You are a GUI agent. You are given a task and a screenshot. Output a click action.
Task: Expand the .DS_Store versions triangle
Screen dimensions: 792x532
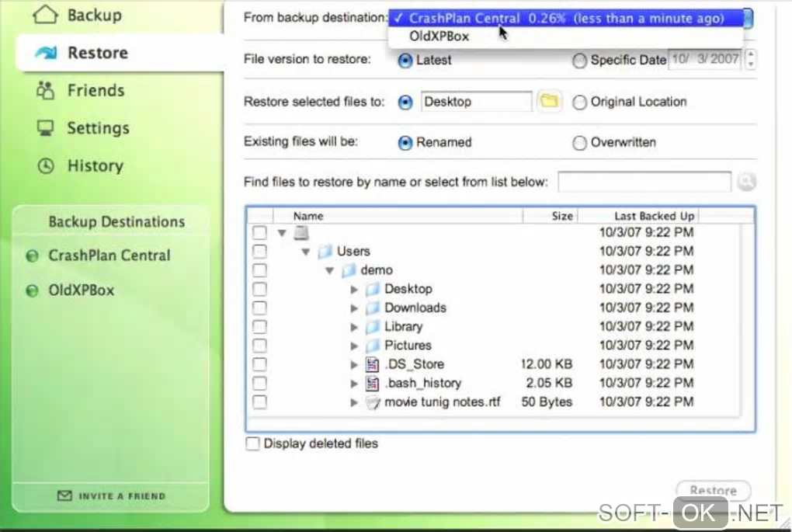click(x=354, y=365)
